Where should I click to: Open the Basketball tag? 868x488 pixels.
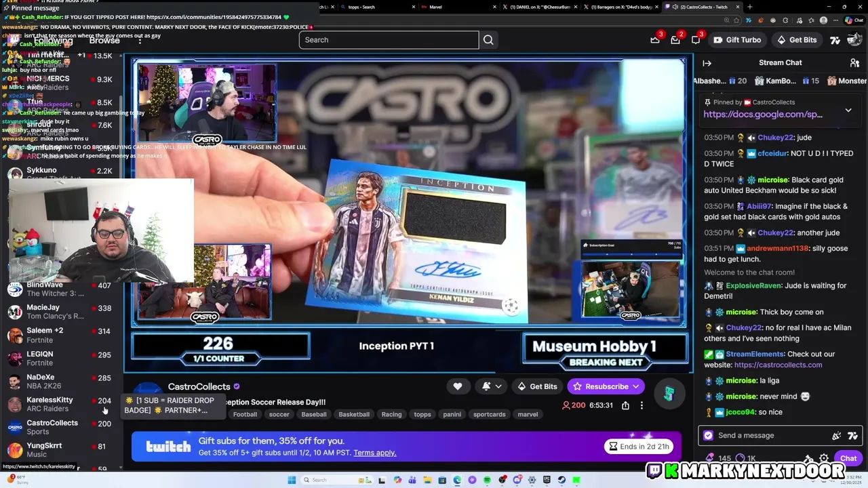[354, 414]
